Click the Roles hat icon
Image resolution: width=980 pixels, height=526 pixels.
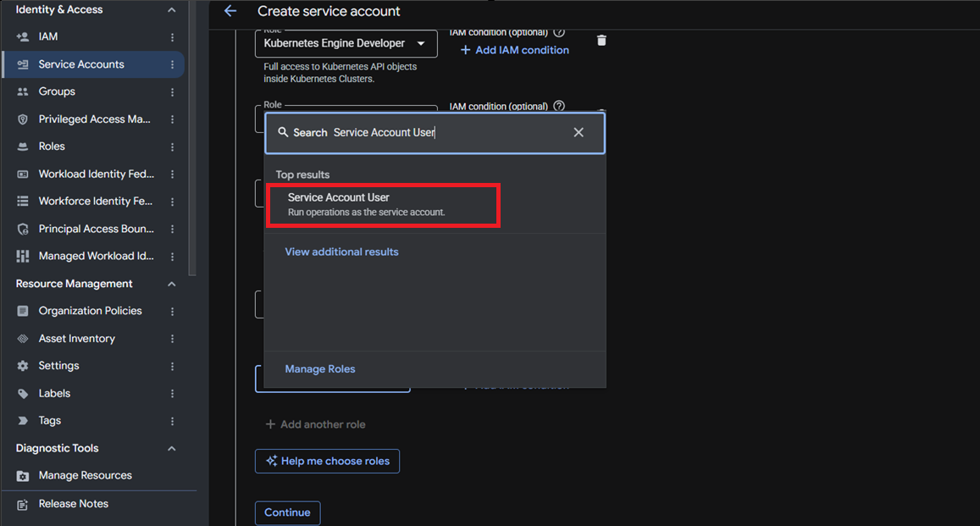(23, 147)
